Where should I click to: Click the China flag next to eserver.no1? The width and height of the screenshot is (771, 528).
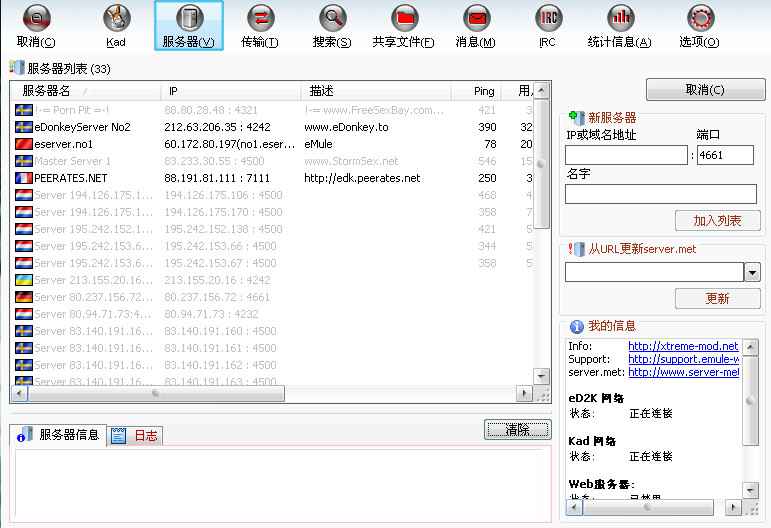tap(24, 144)
